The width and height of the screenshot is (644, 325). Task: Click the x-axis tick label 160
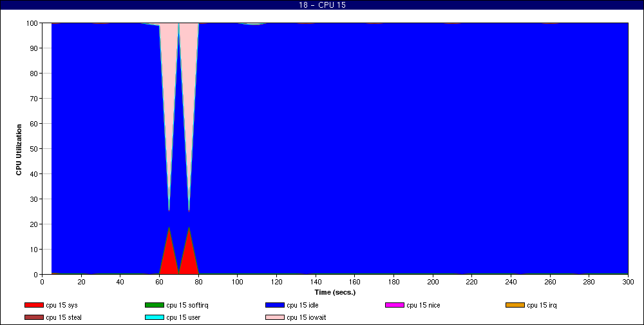coord(354,282)
